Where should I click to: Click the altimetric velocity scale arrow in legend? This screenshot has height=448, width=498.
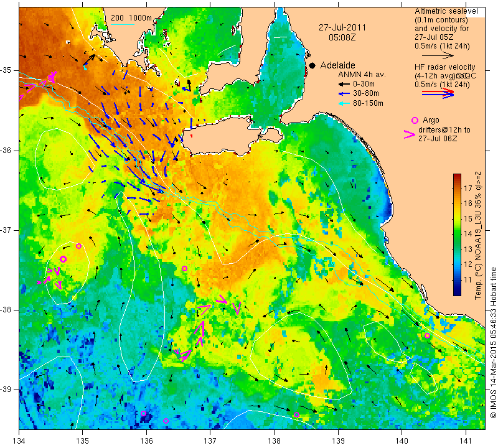click(438, 55)
